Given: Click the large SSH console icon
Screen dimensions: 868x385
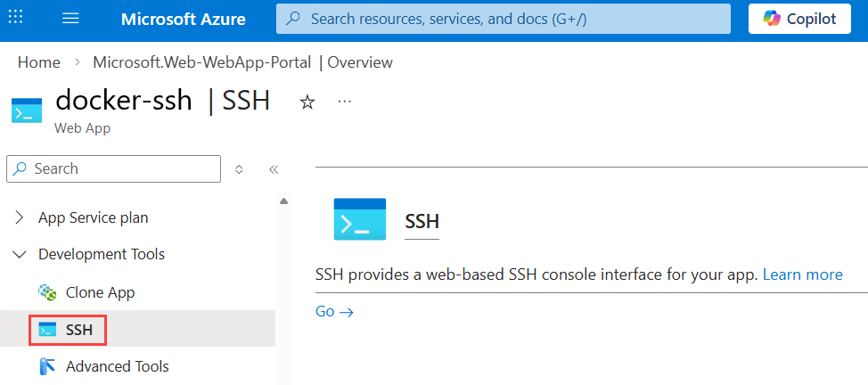Looking at the screenshot, I should [360, 219].
